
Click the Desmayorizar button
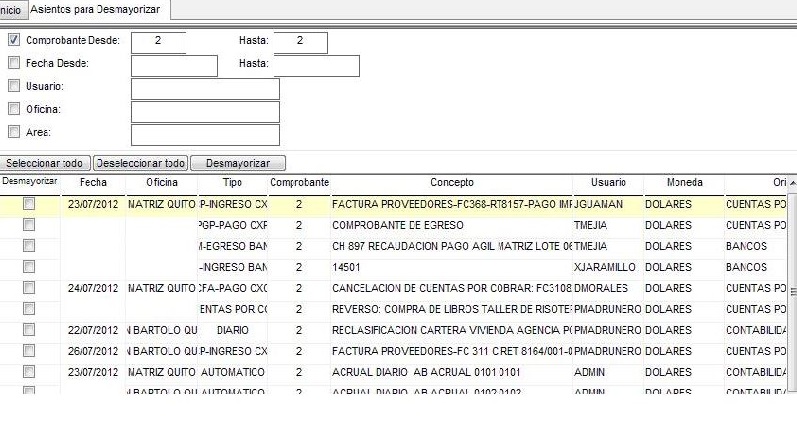pos(238,163)
